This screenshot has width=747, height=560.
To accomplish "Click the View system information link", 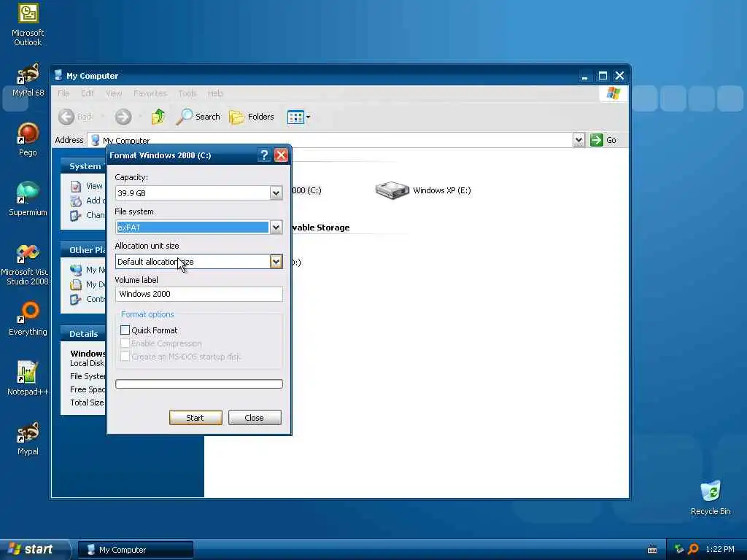I will (87, 186).
